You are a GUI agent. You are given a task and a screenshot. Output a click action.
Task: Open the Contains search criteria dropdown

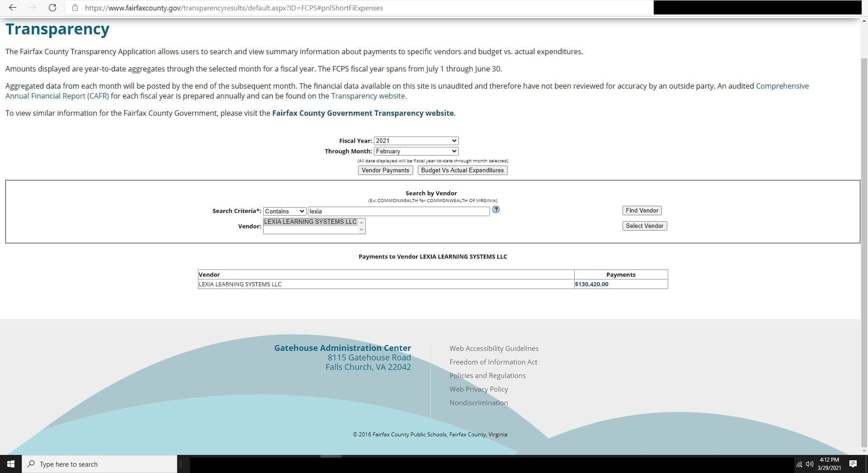point(284,211)
